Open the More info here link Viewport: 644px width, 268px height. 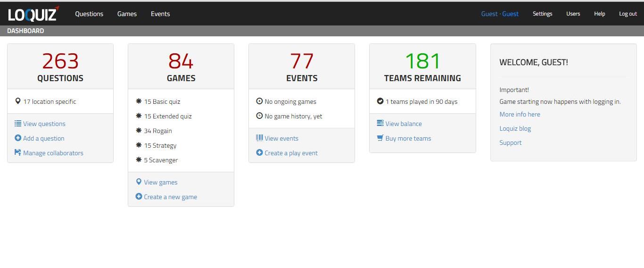[x=520, y=114]
